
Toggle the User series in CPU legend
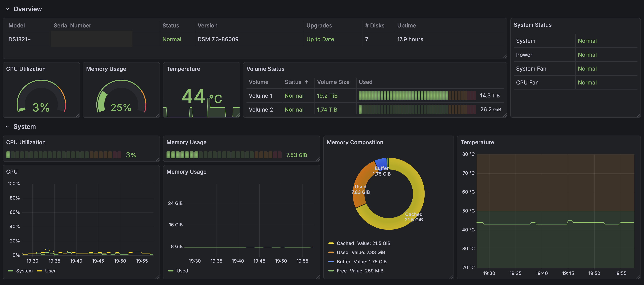pyautogui.click(x=50, y=271)
